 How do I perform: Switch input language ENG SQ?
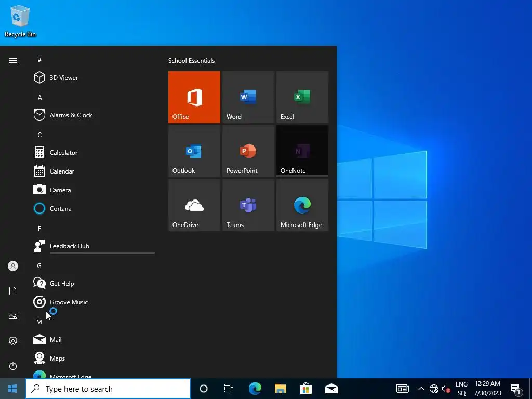tap(461, 389)
